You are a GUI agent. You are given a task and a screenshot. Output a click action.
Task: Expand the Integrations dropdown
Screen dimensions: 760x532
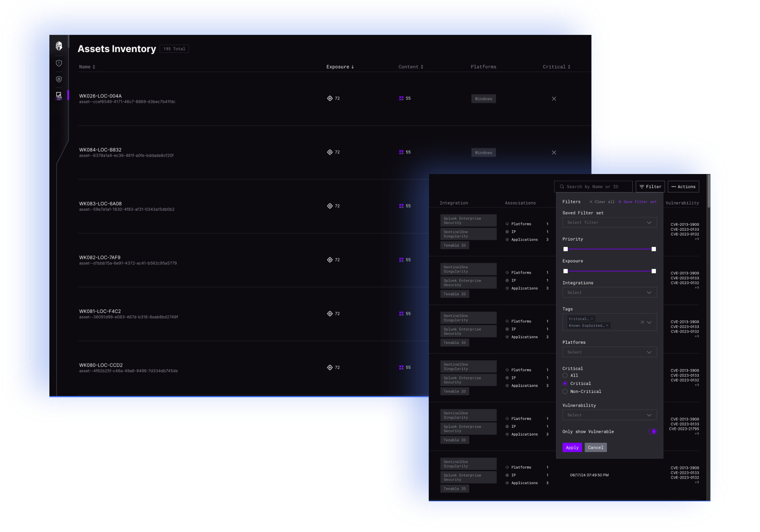608,292
